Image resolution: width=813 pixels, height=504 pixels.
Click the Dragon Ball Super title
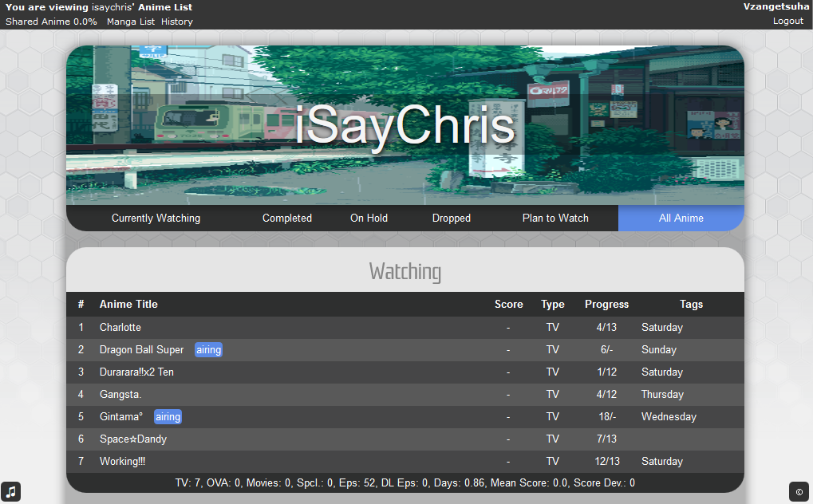141,350
